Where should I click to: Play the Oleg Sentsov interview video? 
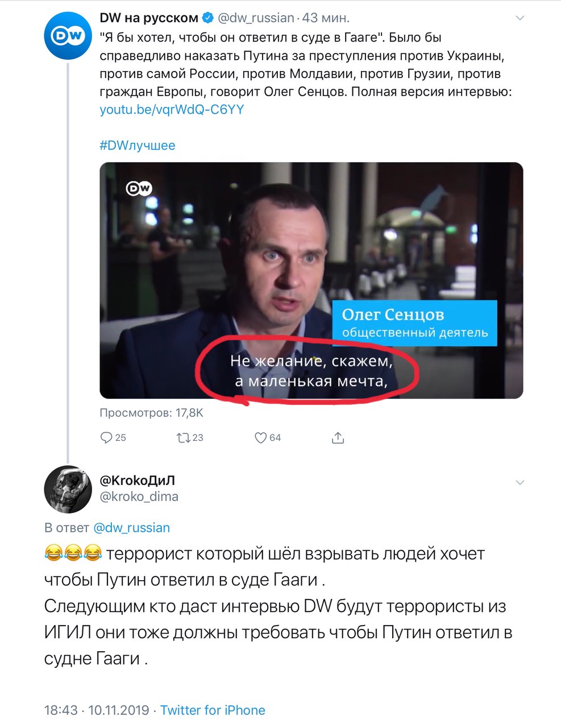(x=311, y=280)
